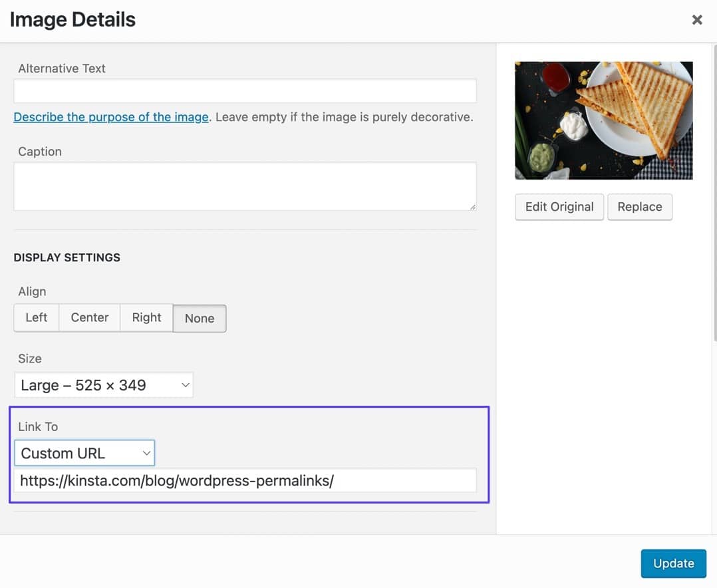The image size is (717, 588).
Task: Click the 'Size' label text
Action: [30, 359]
